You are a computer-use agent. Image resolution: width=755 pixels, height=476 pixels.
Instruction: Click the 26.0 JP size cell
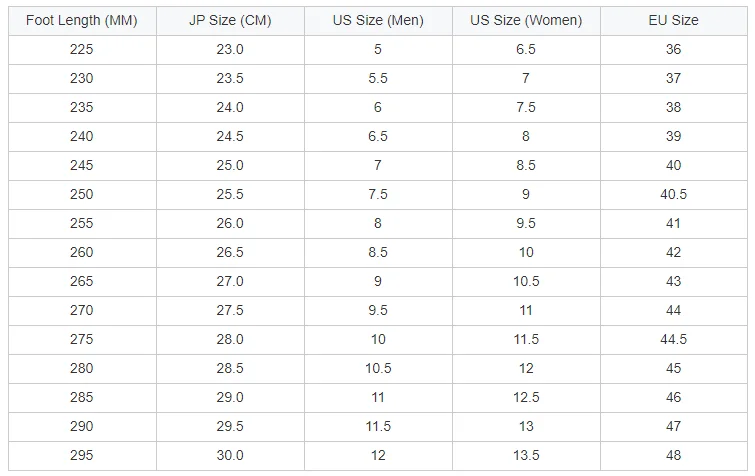point(230,224)
